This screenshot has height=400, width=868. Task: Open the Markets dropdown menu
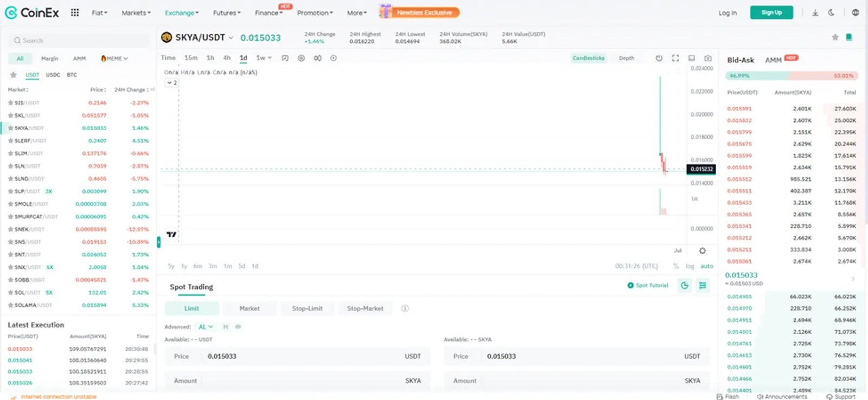pyautogui.click(x=136, y=12)
